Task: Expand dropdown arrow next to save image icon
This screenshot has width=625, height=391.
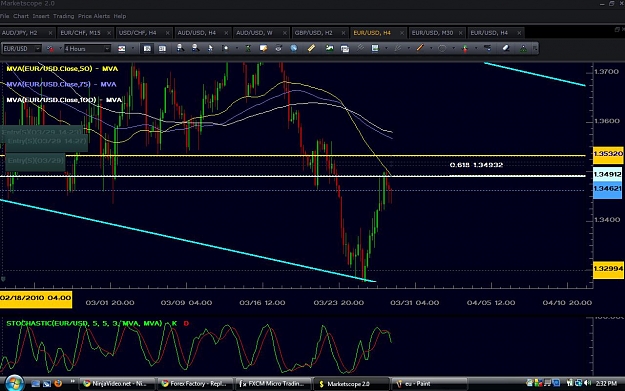Action: [x=386, y=48]
